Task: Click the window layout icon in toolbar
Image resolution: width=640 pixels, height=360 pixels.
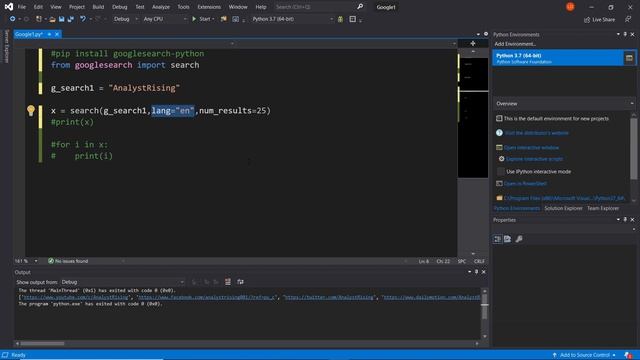Action: [352, 19]
